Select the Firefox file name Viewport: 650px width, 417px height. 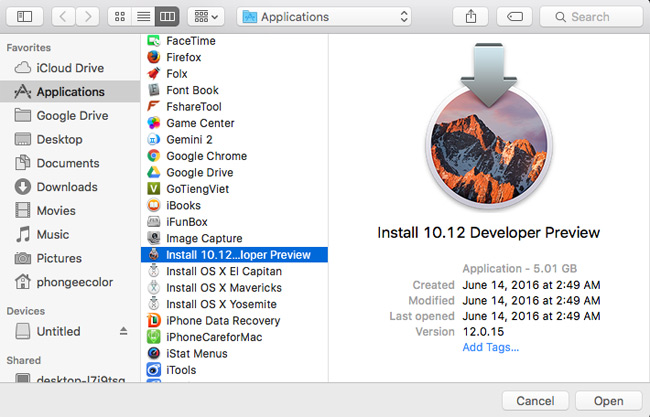184,57
